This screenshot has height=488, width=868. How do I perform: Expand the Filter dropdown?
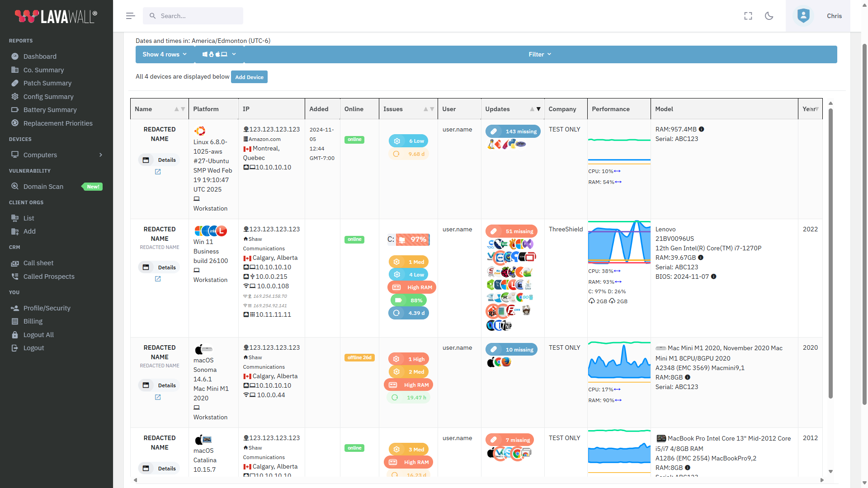tap(540, 54)
